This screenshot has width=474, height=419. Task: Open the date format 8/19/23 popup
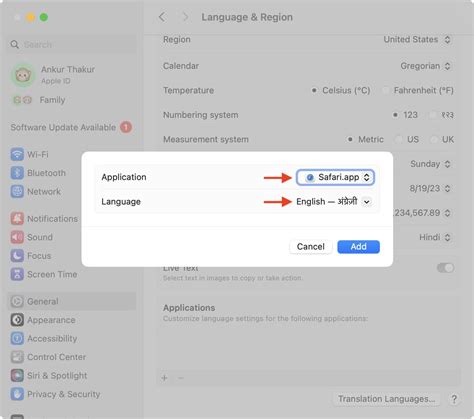[430, 188]
